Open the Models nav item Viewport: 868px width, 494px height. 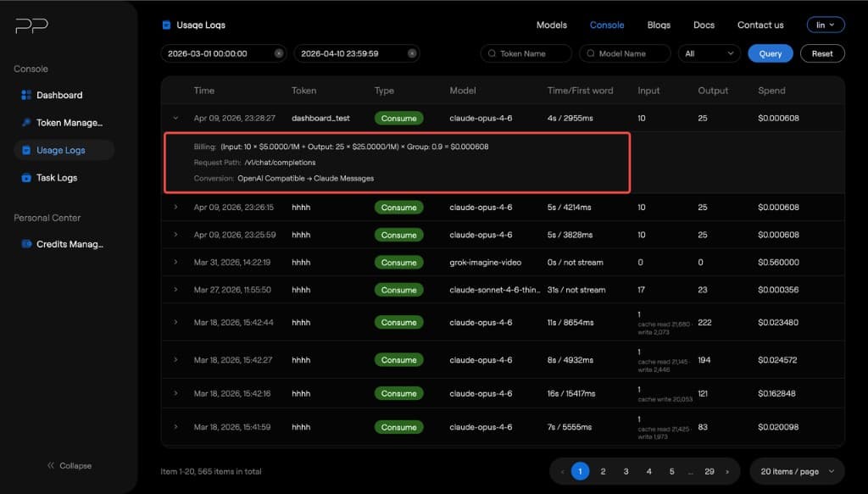click(551, 25)
